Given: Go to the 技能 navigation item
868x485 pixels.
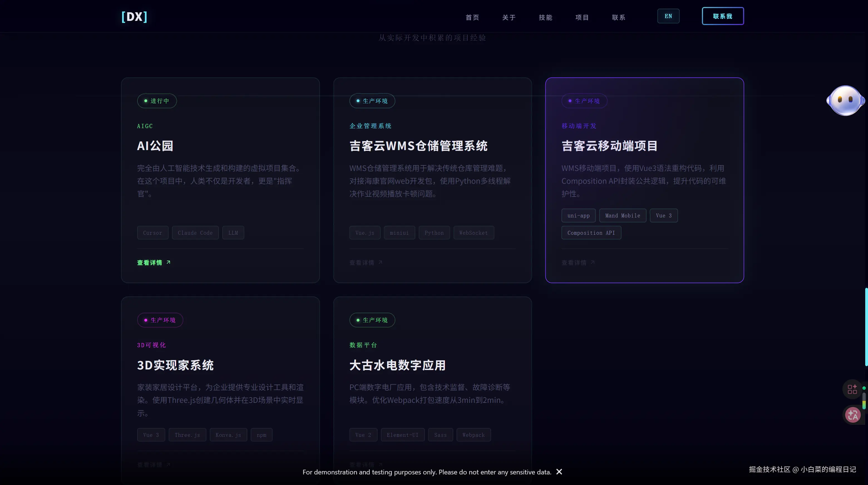Looking at the screenshot, I should (545, 18).
